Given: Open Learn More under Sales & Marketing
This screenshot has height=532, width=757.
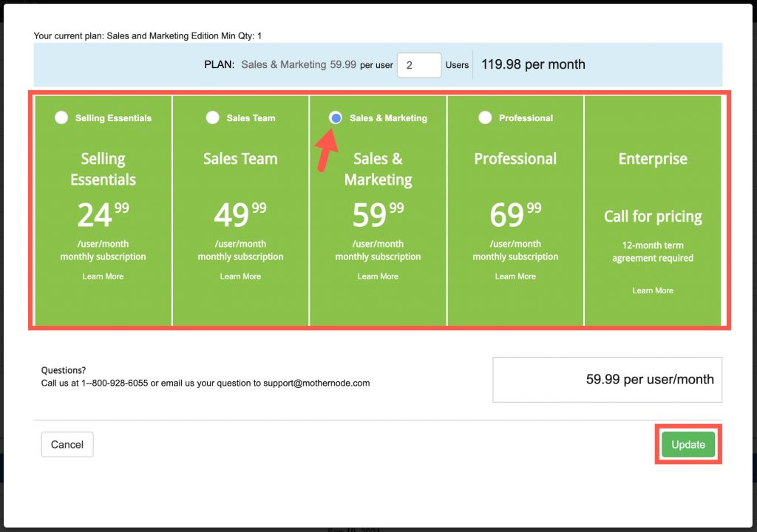Looking at the screenshot, I should [378, 276].
